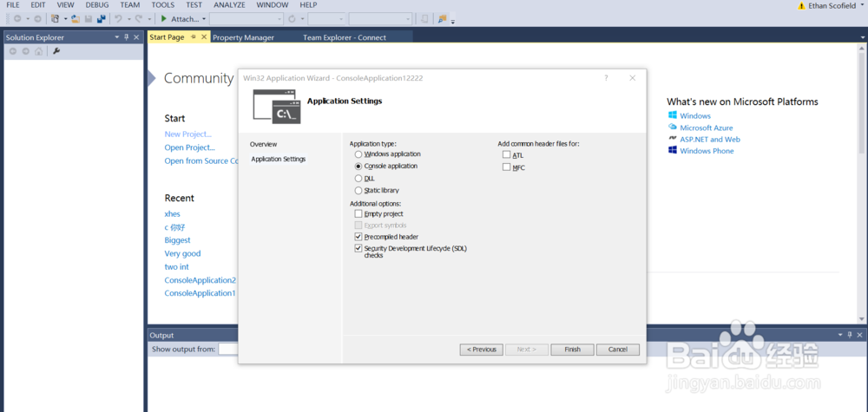The image size is (868, 412).
Task: Open the Output window position dropdown
Action: [x=839, y=335]
